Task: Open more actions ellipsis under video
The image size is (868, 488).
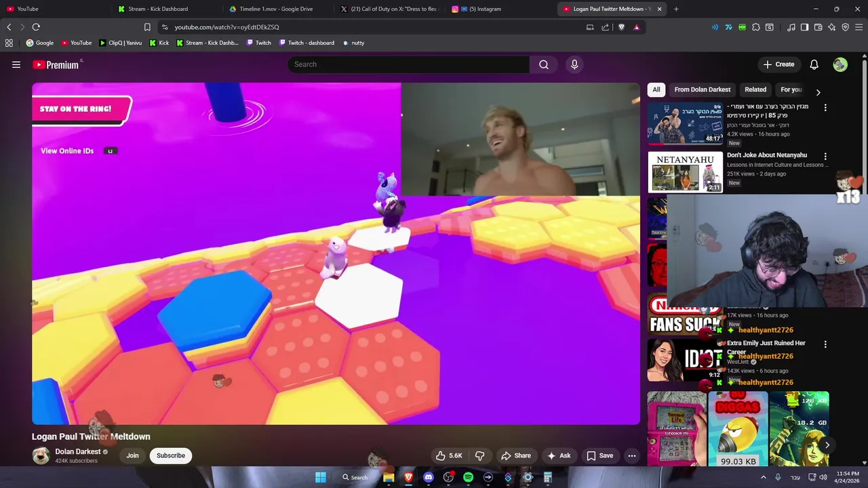Action: tap(632, 455)
